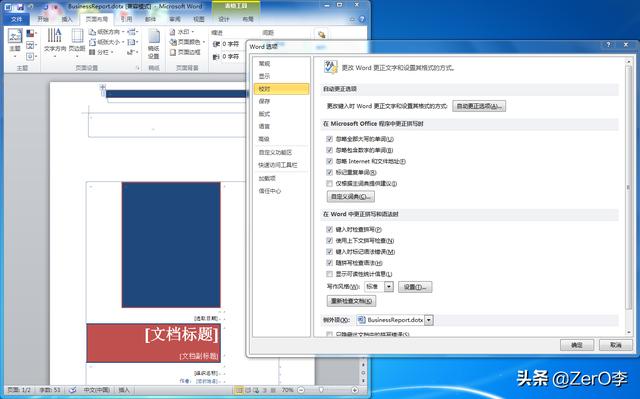Expand the 例外项 BusinessReport.dotx dropdown
Image resolution: width=640 pixels, height=399 pixels.
395,320
